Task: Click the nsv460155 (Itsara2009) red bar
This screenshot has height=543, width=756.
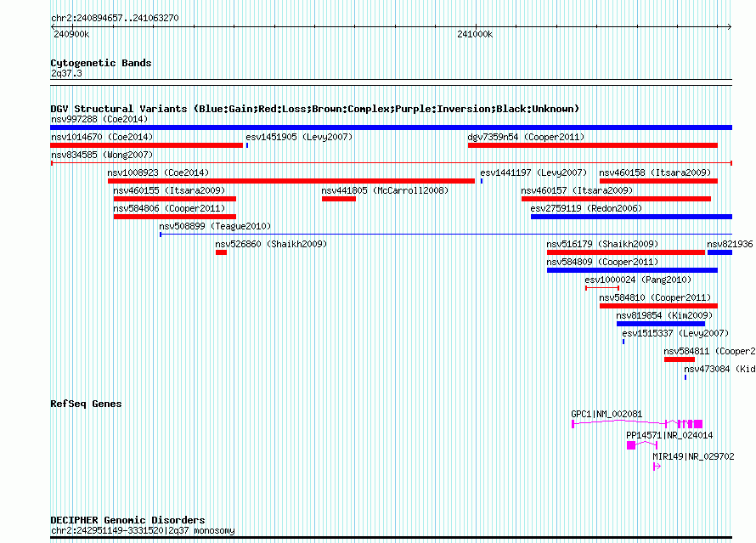Action: click(x=175, y=199)
